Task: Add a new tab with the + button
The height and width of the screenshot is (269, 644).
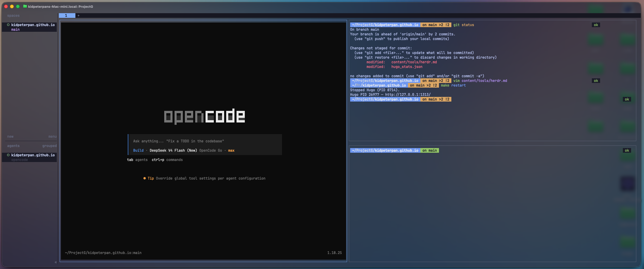Action: pos(78,16)
